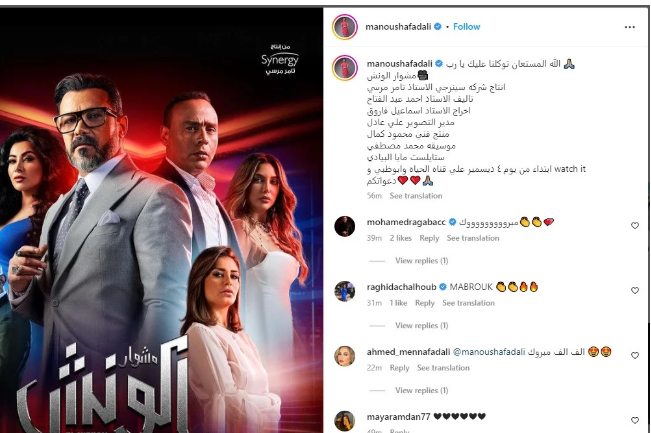This screenshot has height=433, width=651.
Task: Expand View replies under raghidachalhoub's comment
Action: [421, 325]
